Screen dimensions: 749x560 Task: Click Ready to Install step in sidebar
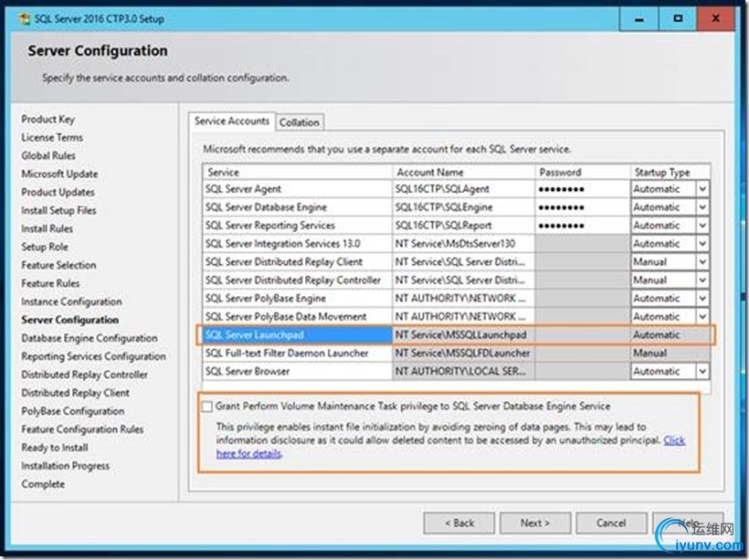[55, 448]
